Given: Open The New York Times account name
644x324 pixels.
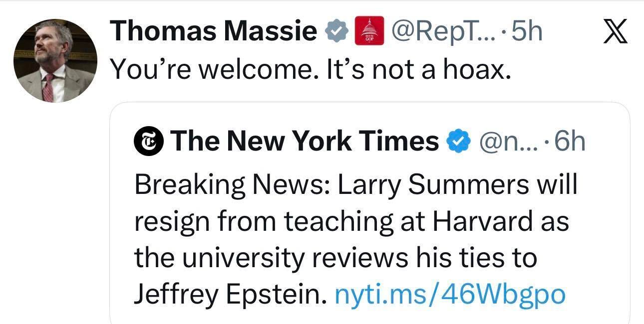Looking at the screenshot, I should [304, 142].
